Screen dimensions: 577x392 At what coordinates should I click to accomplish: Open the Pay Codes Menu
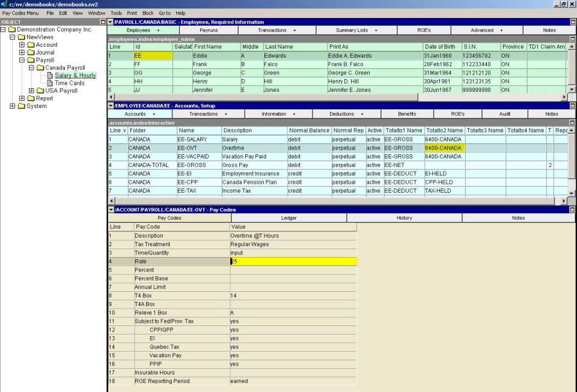tap(20, 13)
